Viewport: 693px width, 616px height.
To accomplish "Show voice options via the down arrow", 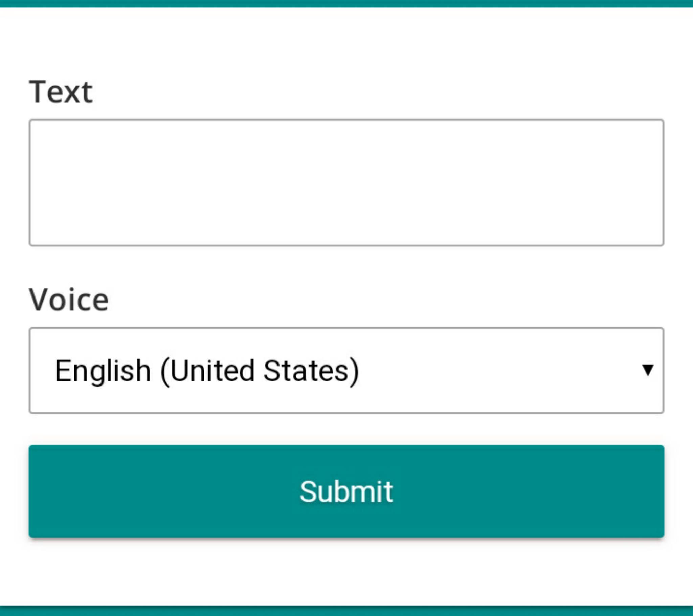I will (x=648, y=370).
